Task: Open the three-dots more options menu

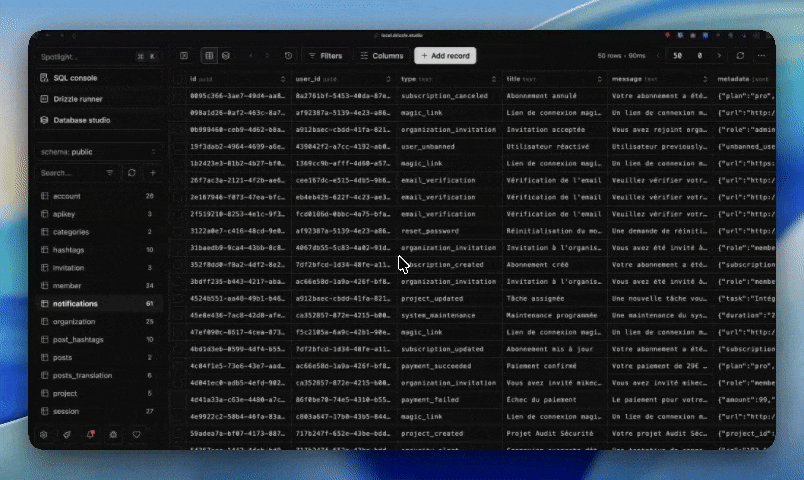Action: 763,56
